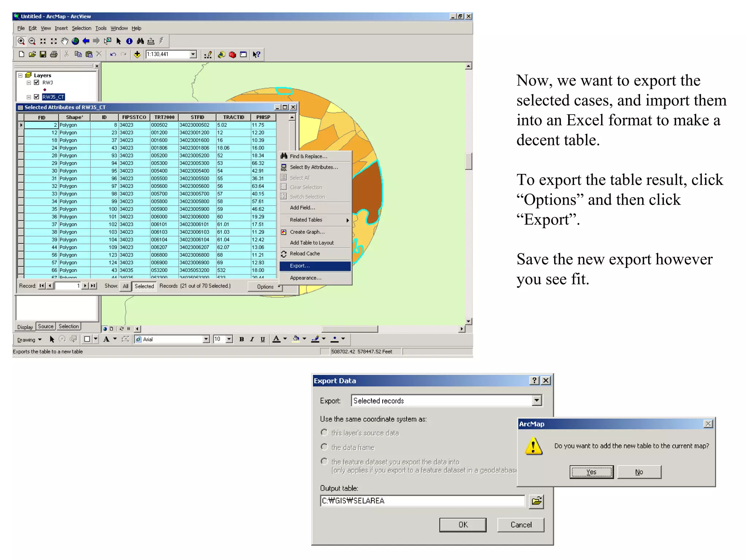
Task: Open Export selected records dropdown
Action: click(x=537, y=400)
